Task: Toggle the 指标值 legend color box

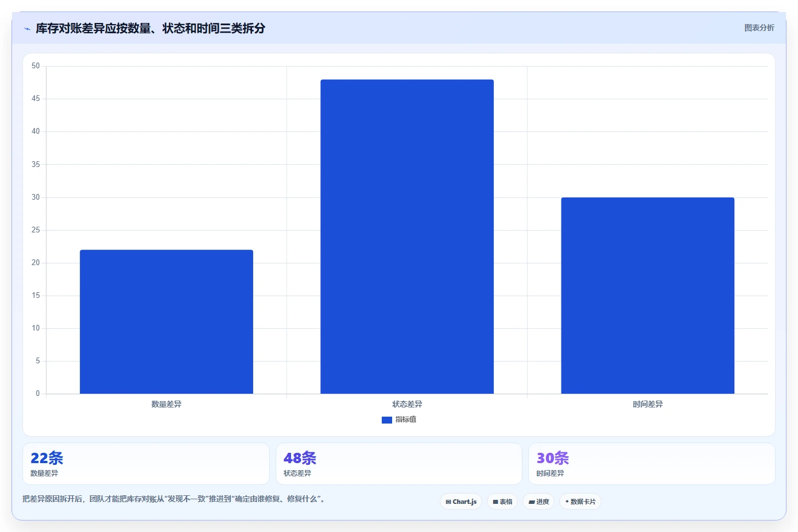Action: [387, 420]
